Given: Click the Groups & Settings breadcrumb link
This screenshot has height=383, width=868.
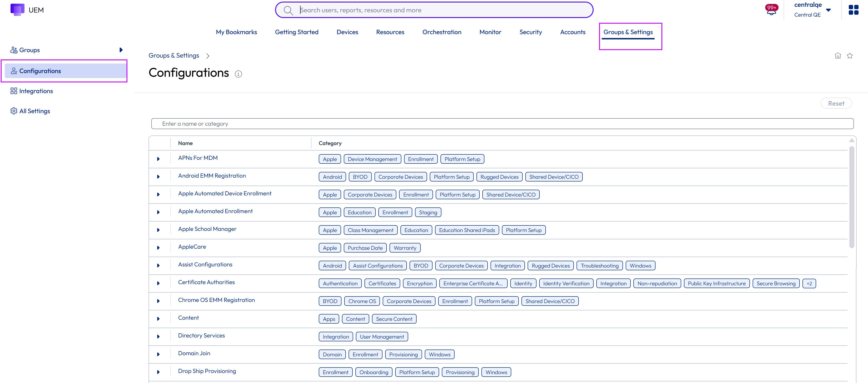Looking at the screenshot, I should point(174,56).
